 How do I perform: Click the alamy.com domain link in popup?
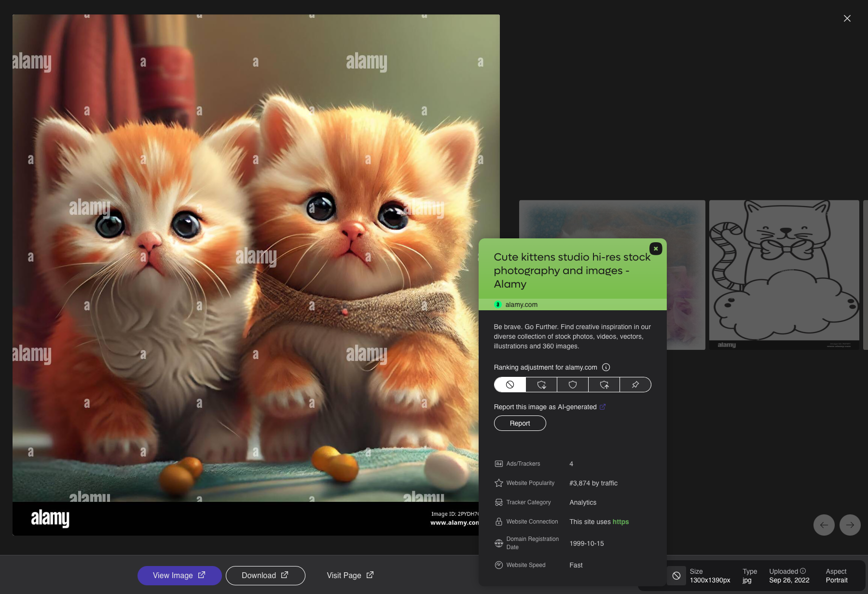[x=521, y=304]
